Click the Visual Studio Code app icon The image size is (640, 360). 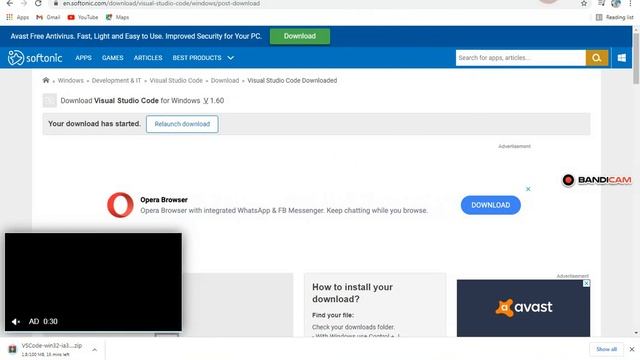[49, 100]
